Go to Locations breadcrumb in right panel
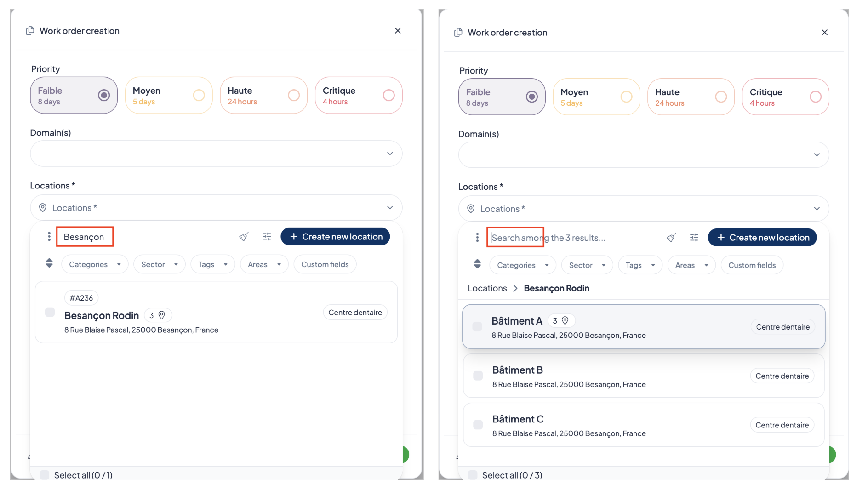This screenshot has height=490, width=868. pos(487,288)
